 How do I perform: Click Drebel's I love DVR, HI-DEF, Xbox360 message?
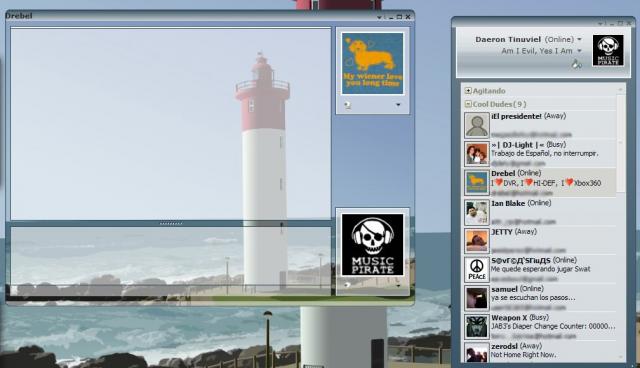(x=546, y=183)
